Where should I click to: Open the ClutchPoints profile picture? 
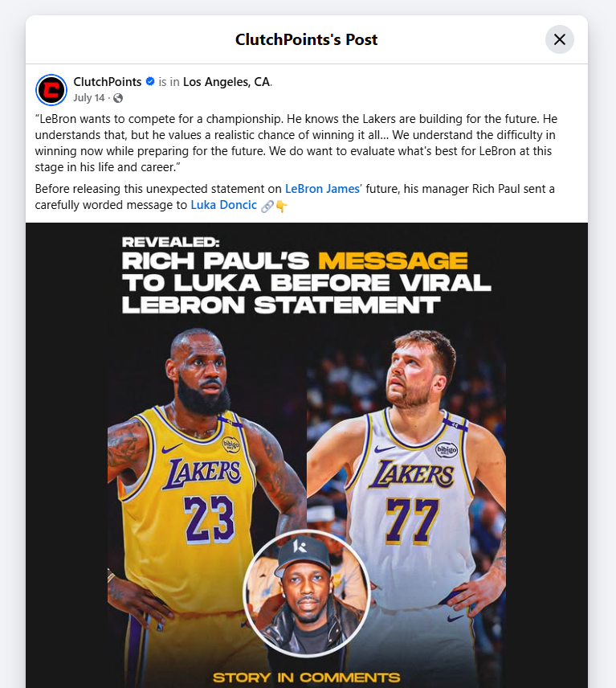coord(51,90)
